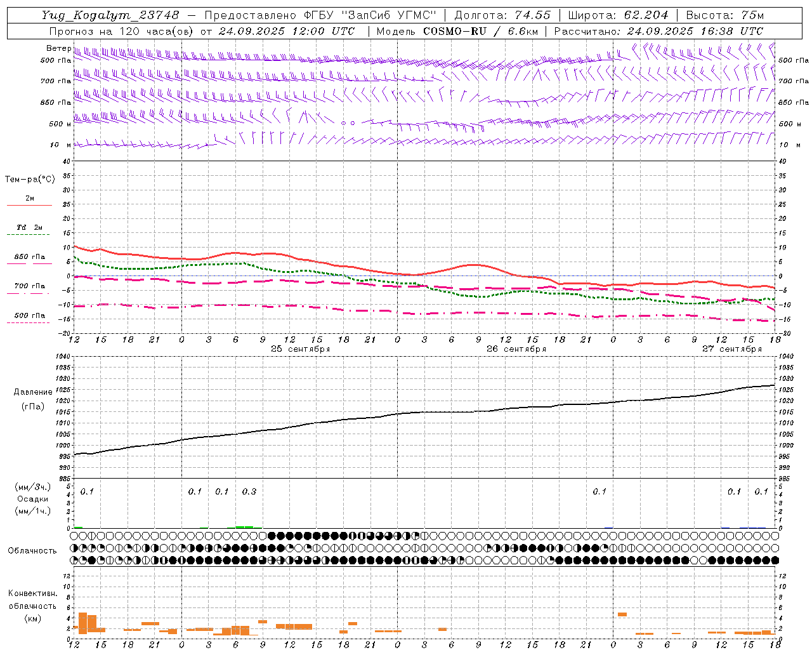Image resolution: width=812 pixels, height=650 pixels.
Task: Click the Облачность row label
Action: click(x=32, y=551)
